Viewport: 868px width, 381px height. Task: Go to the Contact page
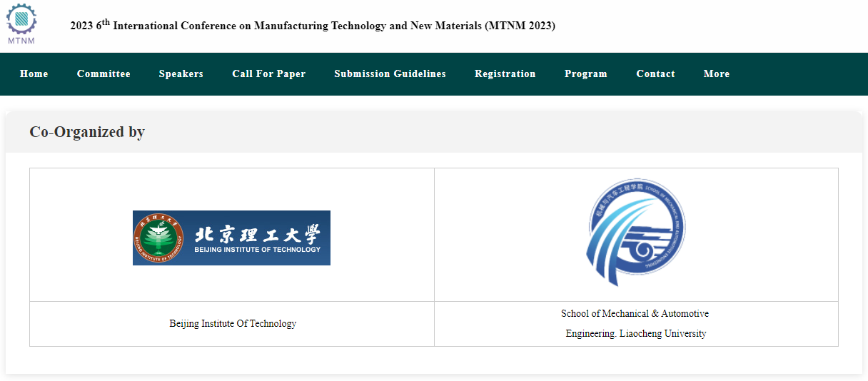click(655, 73)
